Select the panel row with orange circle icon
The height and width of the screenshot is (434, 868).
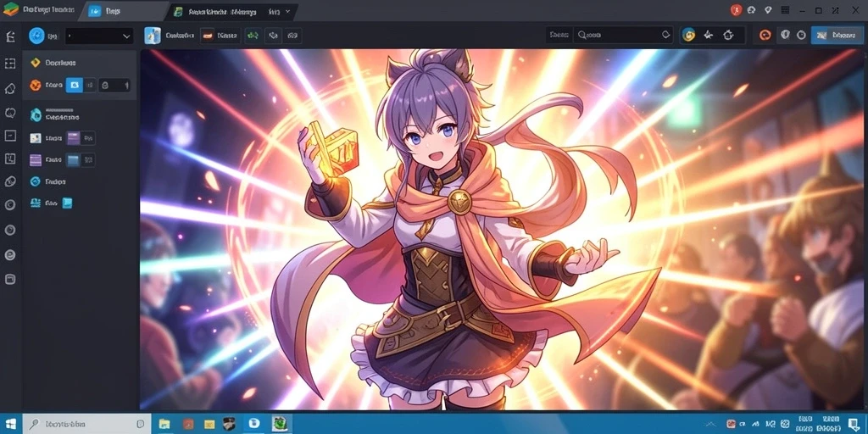coord(79,86)
